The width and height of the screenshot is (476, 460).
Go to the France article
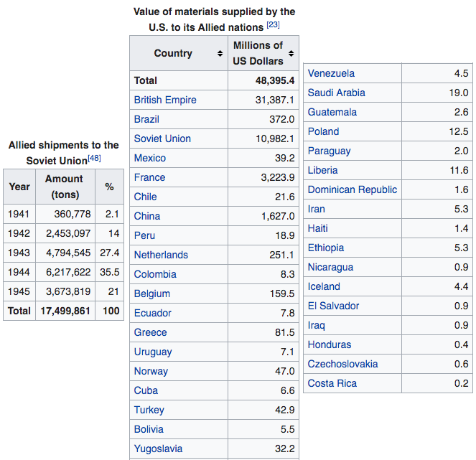pos(149,177)
